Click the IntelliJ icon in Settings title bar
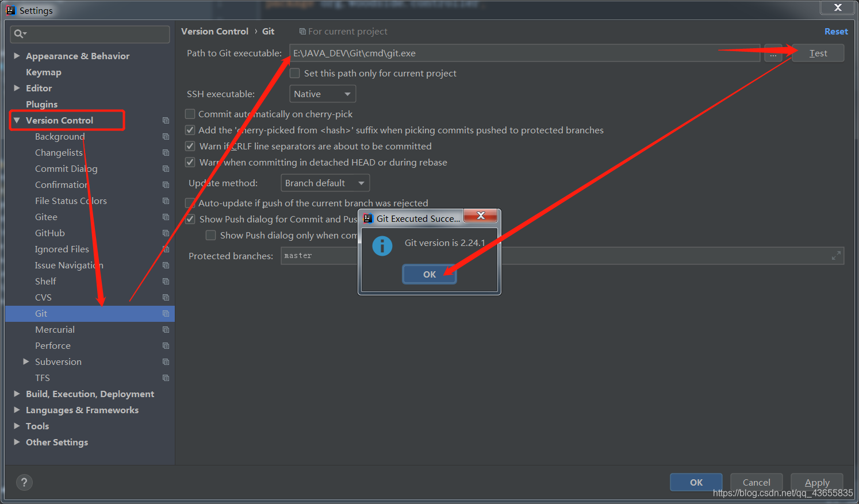Viewport: 859px width, 504px height. click(10, 10)
